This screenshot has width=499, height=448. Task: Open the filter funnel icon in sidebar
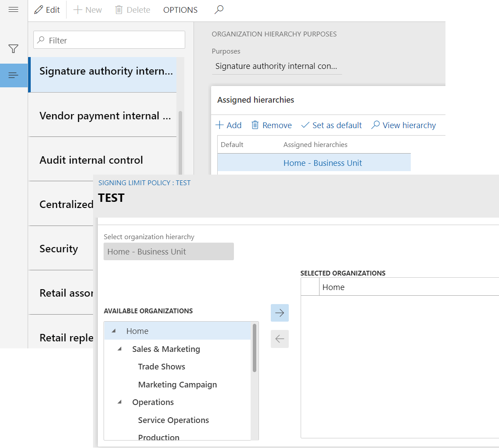[x=14, y=49]
